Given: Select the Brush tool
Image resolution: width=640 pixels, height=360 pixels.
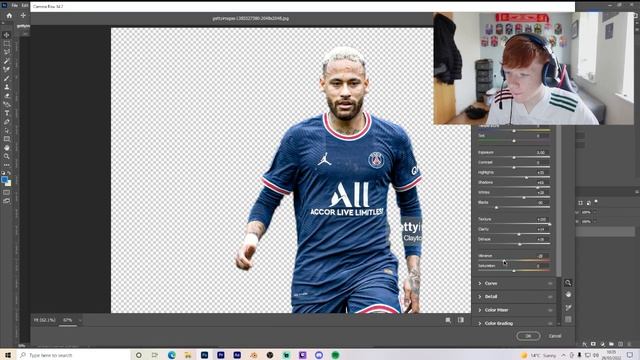Looking at the screenshot, I should click(7, 78).
